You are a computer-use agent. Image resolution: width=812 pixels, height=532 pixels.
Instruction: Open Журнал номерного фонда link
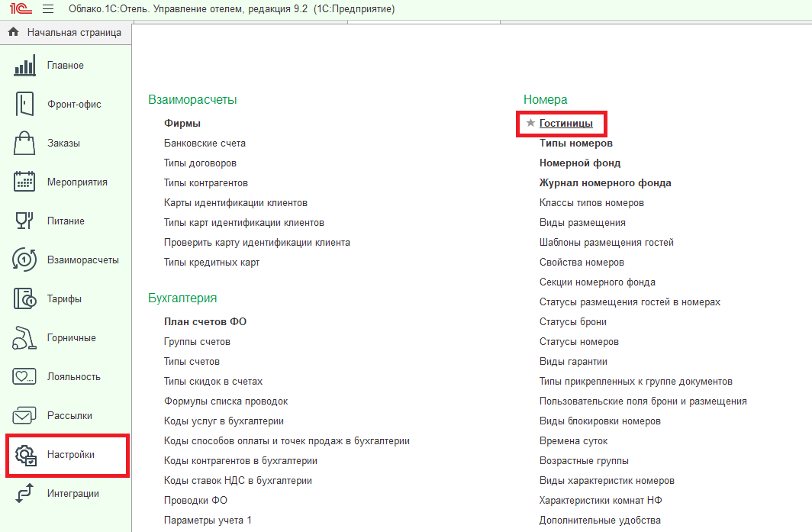point(605,183)
